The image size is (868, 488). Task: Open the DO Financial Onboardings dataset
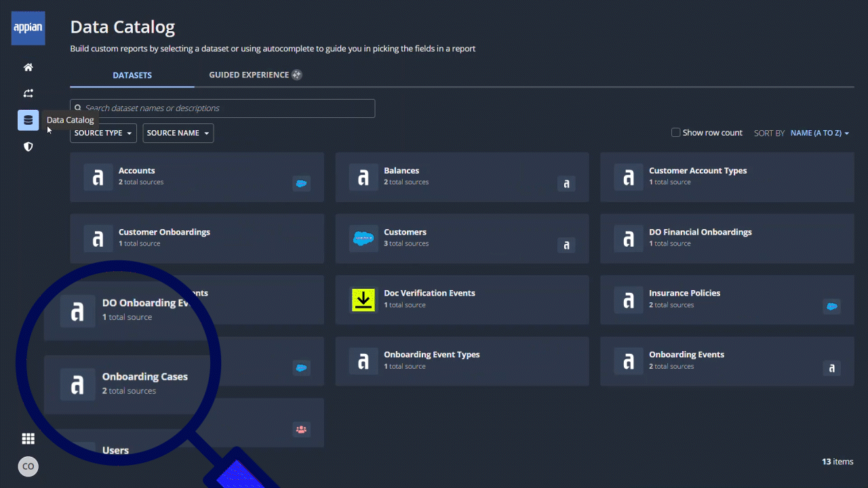[727, 239]
